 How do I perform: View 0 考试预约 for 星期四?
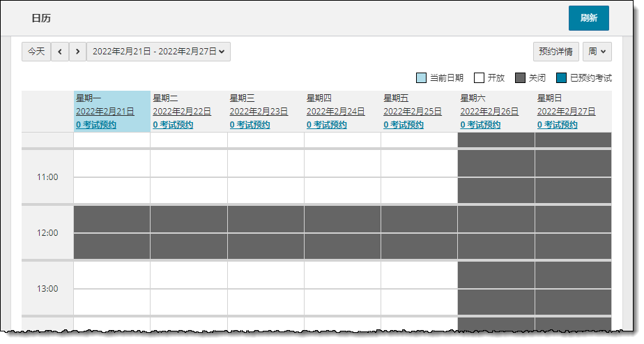[x=326, y=124]
